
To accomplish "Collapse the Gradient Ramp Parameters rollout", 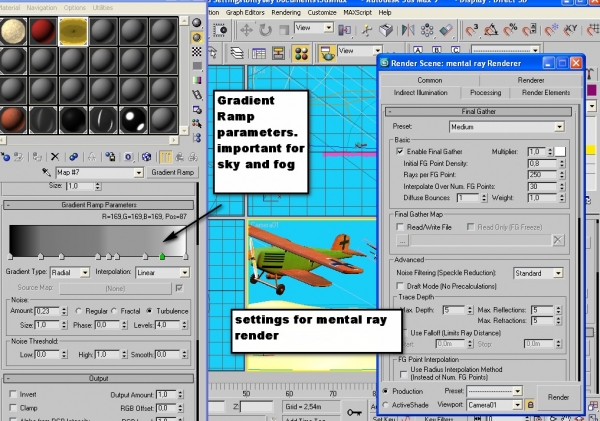I will pos(99,205).
